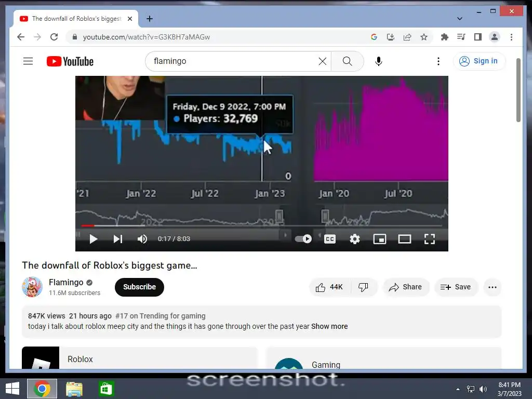Toggle the autoplay switch
532x399 pixels.
tap(303, 239)
